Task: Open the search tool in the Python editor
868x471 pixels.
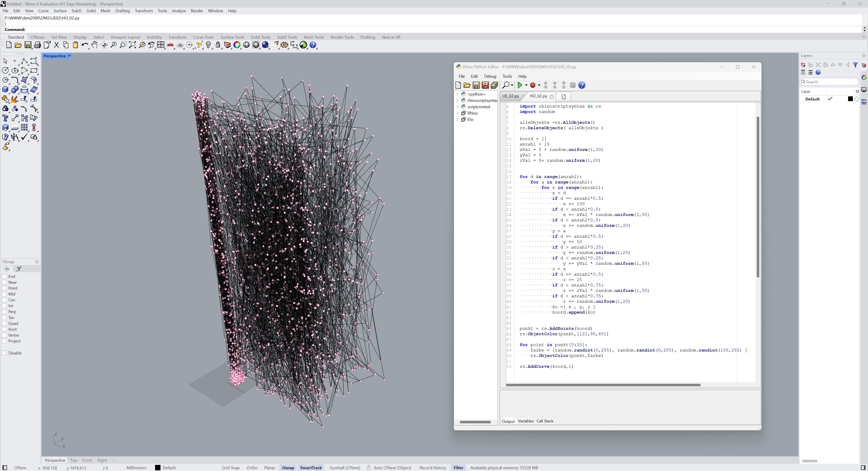Action: tap(506, 85)
